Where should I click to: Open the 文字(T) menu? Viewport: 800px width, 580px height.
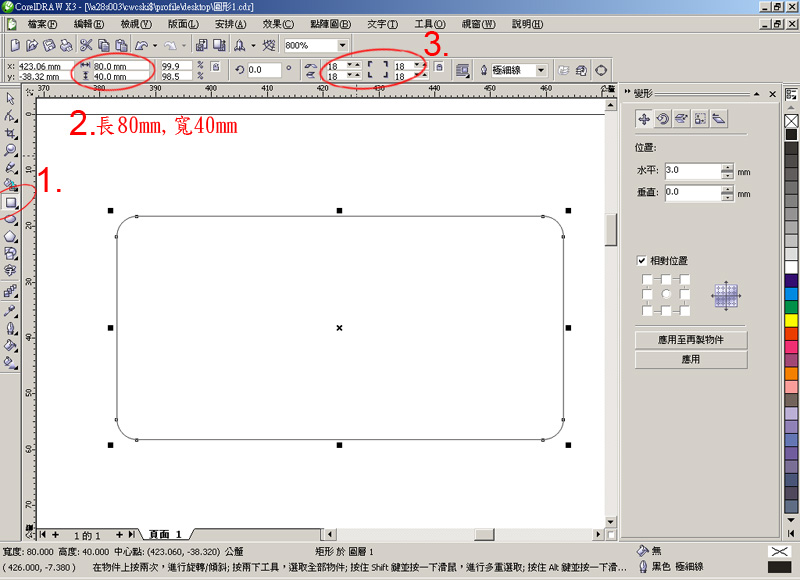pos(382,24)
